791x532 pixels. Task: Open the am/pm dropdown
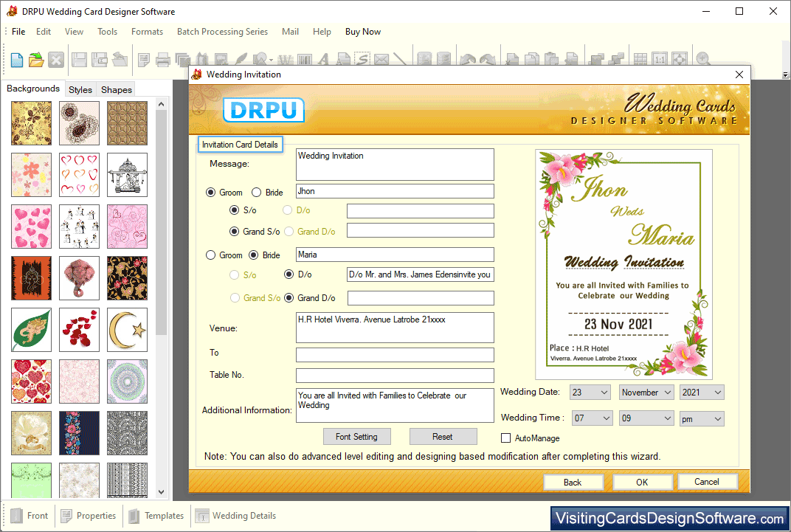(702, 418)
